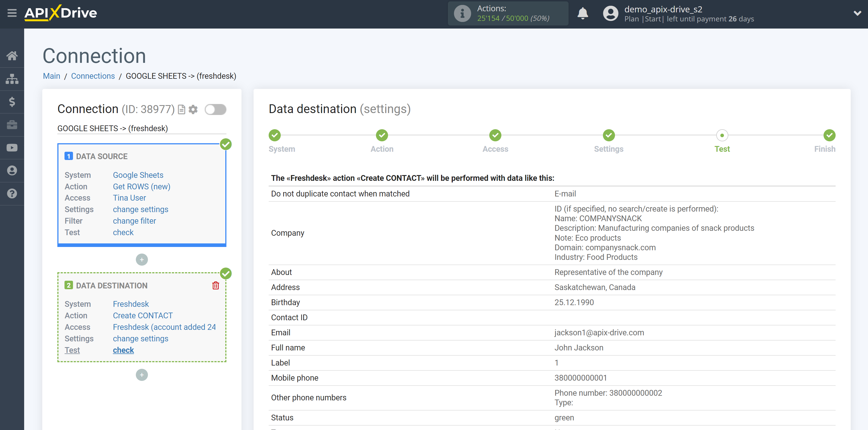Open the connection notes document icon
This screenshot has width=868, height=430.
tap(181, 109)
